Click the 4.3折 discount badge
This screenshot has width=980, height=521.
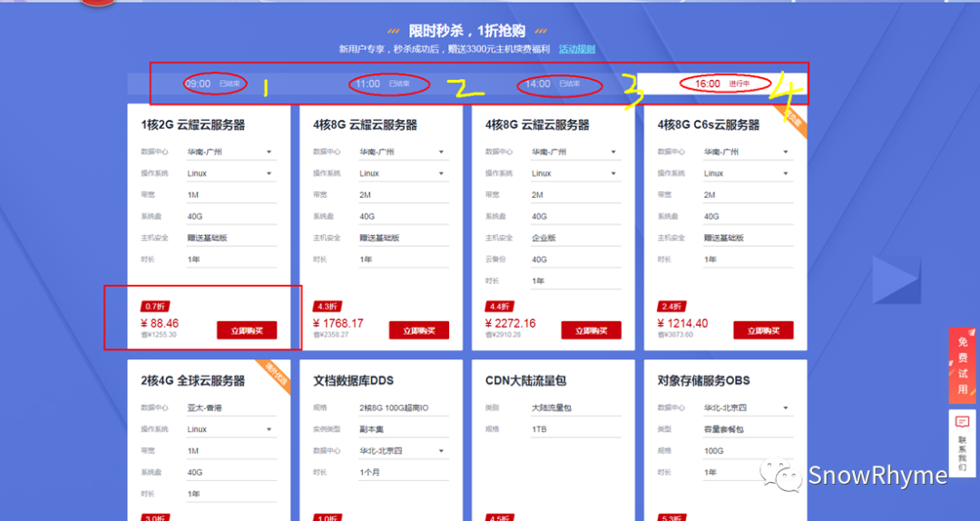(x=327, y=307)
